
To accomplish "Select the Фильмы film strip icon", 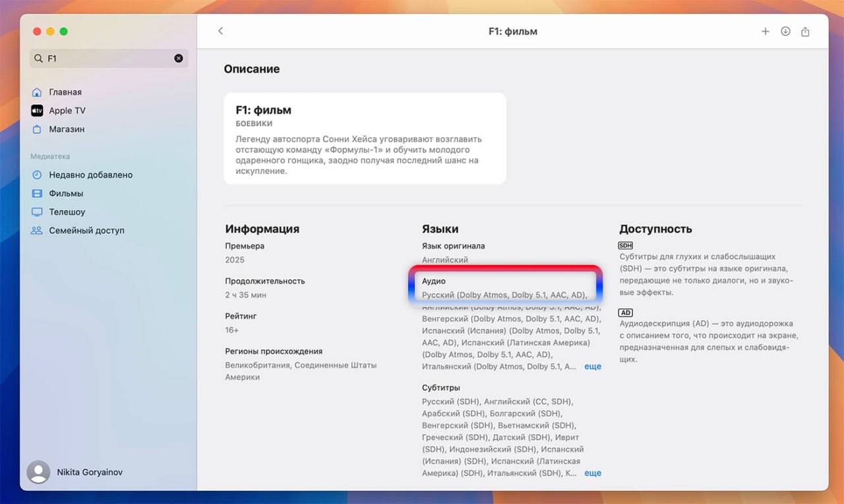I will tap(39, 193).
